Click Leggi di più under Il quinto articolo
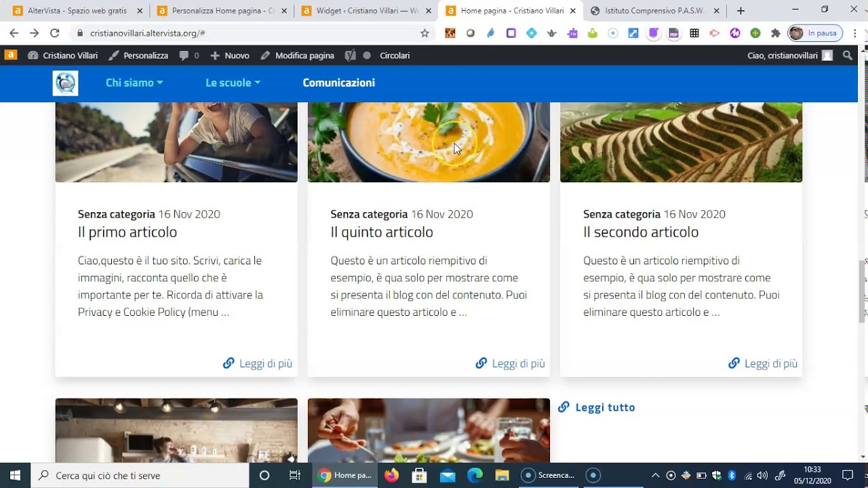Viewport: 868px width, 488px height. (510, 363)
